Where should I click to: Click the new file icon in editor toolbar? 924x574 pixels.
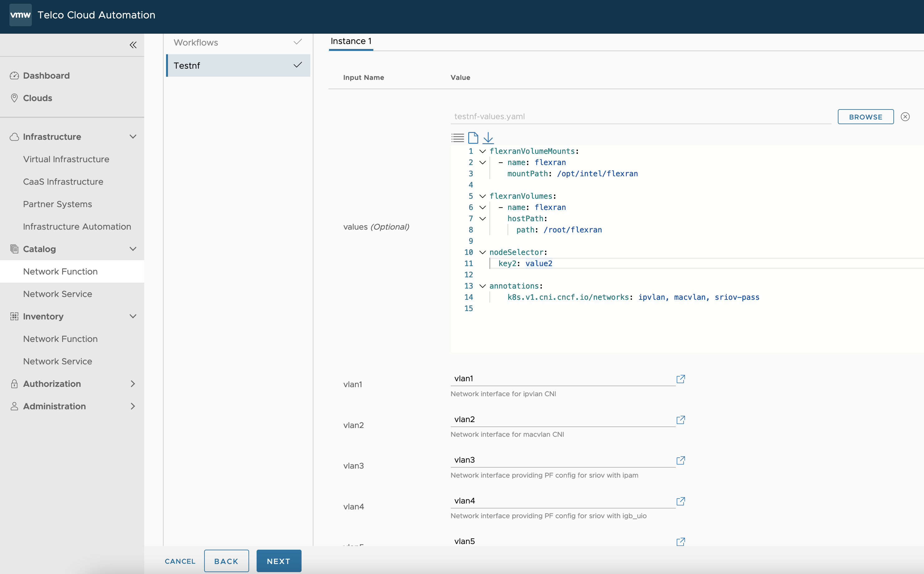pos(473,138)
